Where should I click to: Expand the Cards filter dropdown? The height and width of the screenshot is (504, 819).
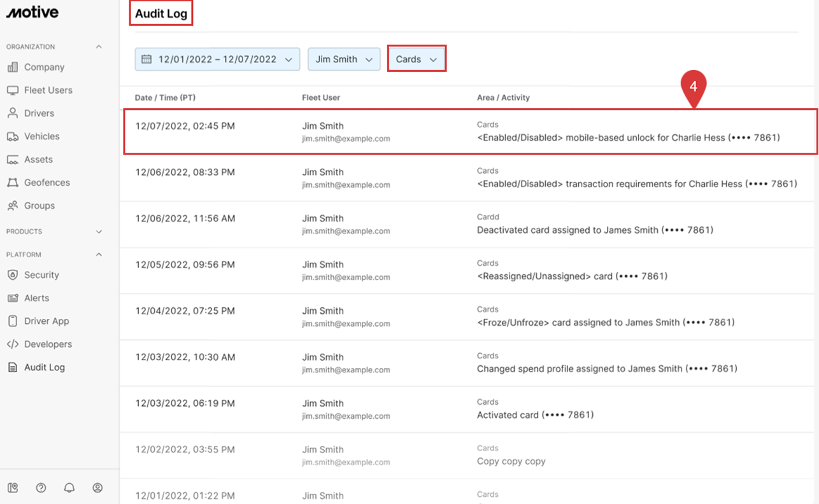tap(417, 59)
